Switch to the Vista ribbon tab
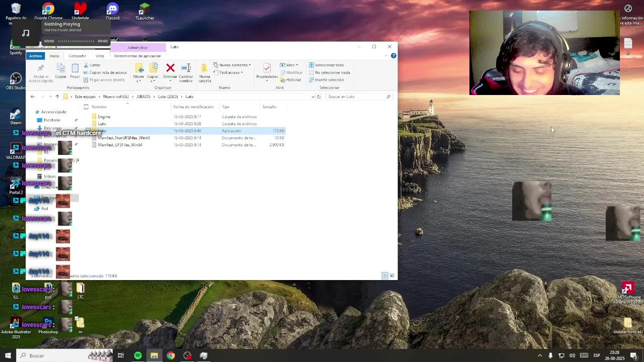 [x=100, y=56]
